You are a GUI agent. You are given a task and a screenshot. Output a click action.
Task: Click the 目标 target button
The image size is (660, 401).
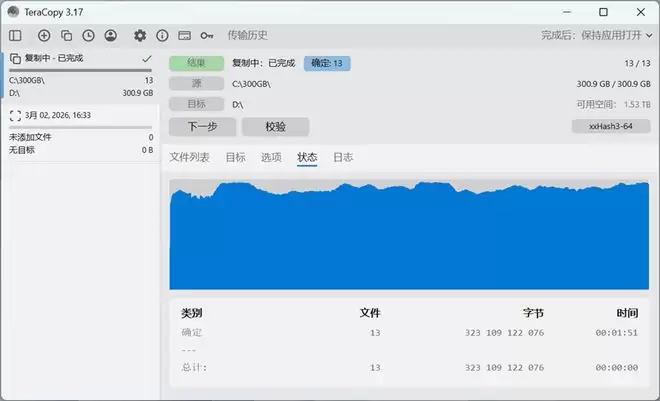click(196, 104)
